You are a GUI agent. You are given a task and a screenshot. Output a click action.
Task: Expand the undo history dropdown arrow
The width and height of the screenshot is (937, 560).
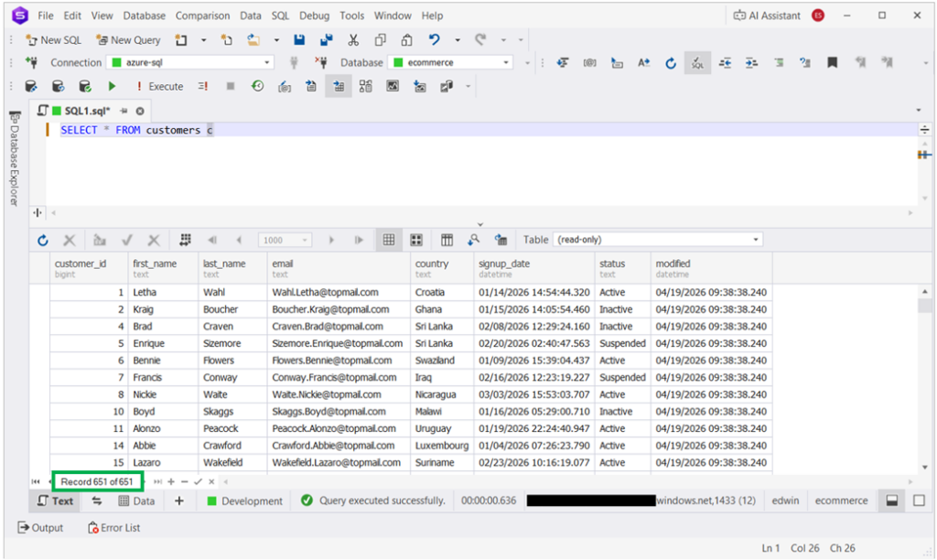click(x=458, y=40)
